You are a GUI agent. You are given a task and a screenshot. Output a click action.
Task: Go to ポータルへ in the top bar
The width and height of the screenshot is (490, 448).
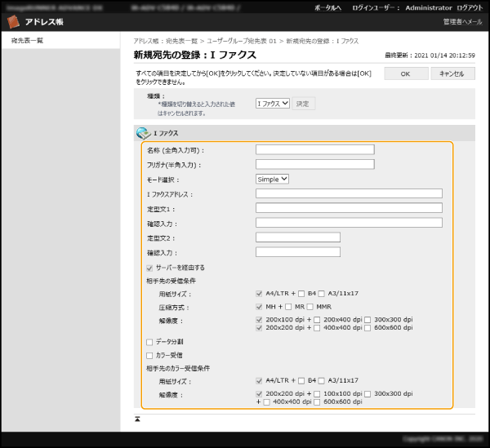[x=327, y=7]
